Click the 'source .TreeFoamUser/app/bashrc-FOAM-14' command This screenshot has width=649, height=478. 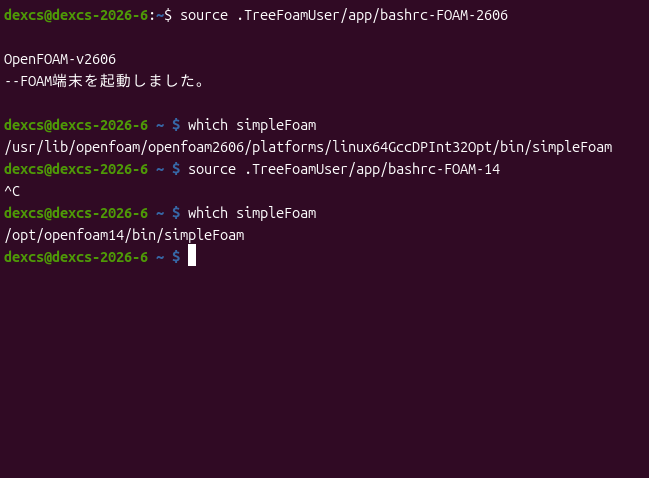tap(344, 169)
